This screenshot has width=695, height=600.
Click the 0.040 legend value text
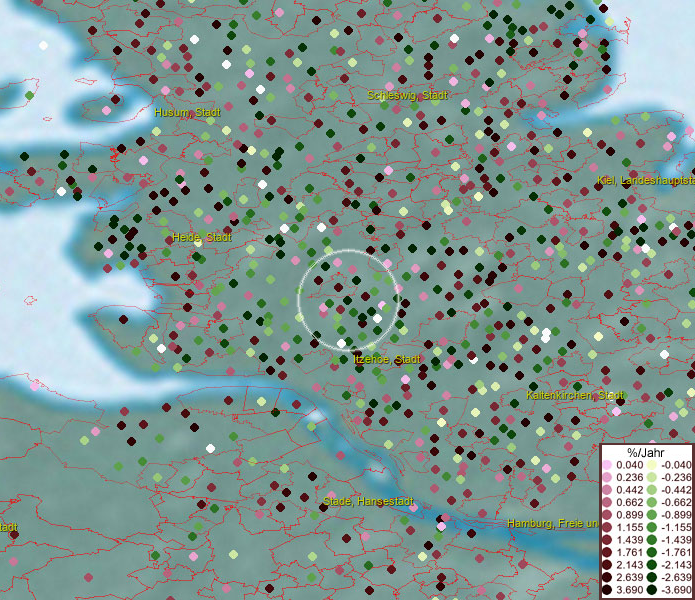tap(630, 465)
